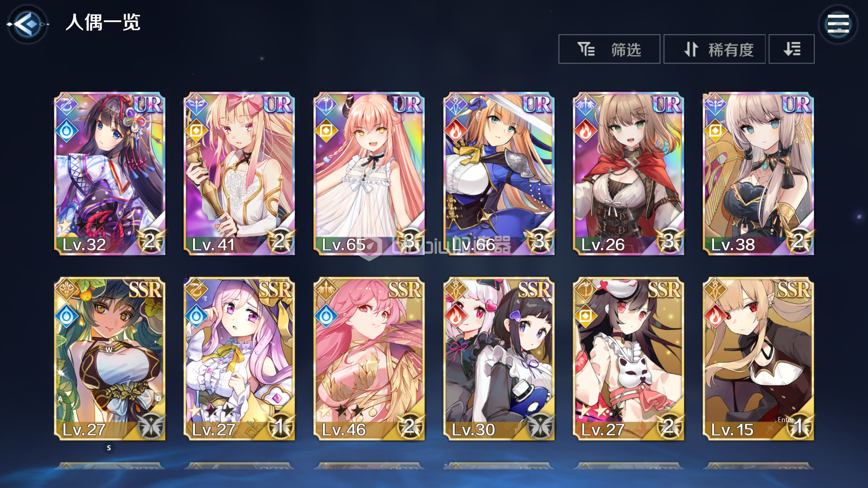Select the Lv.30 SSR twin maids card

point(499,359)
